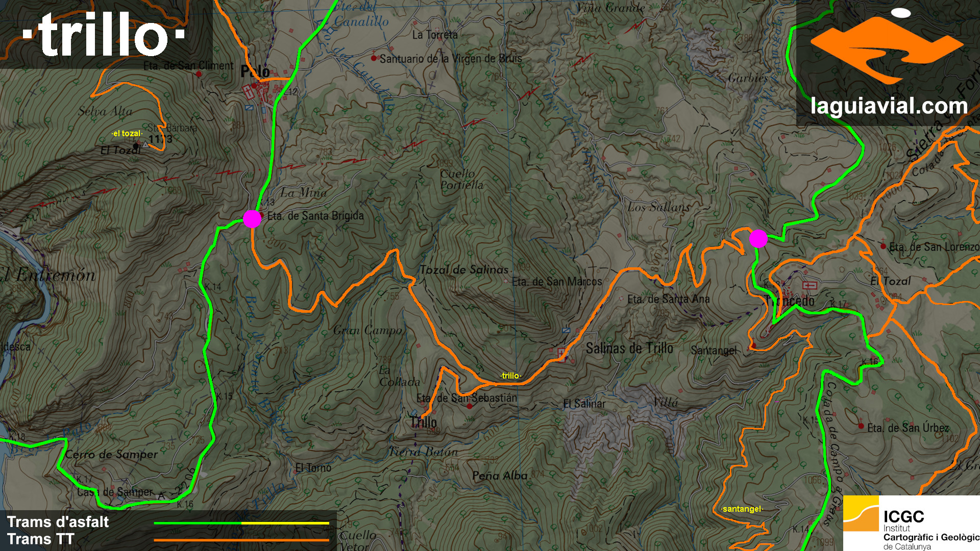
Task: Click the El Tozal summit triangle marker
Action: [145, 145]
